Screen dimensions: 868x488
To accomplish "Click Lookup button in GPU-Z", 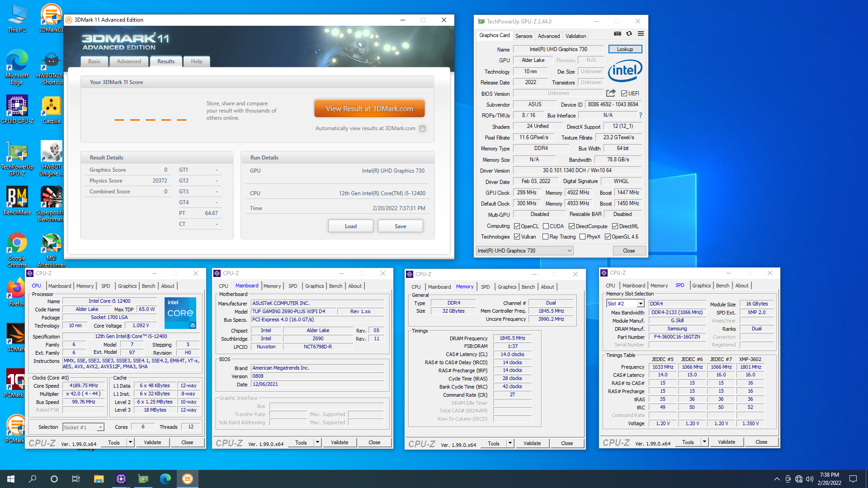I will [x=625, y=49].
